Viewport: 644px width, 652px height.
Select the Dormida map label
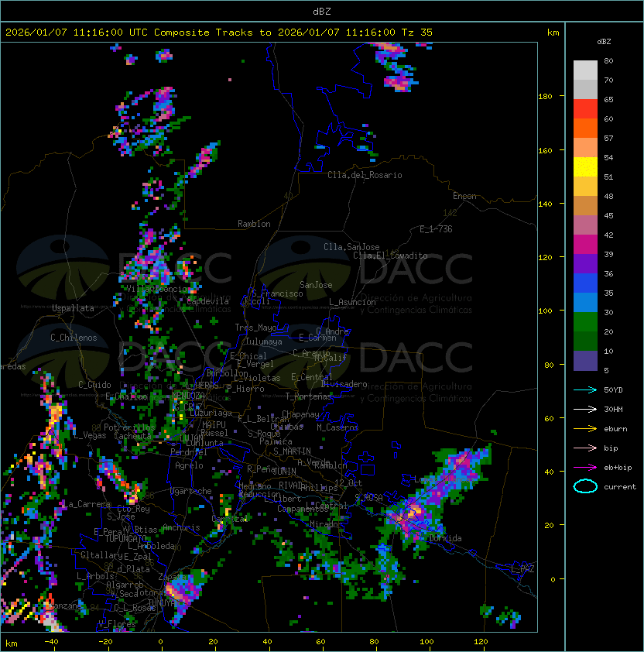tap(445, 538)
